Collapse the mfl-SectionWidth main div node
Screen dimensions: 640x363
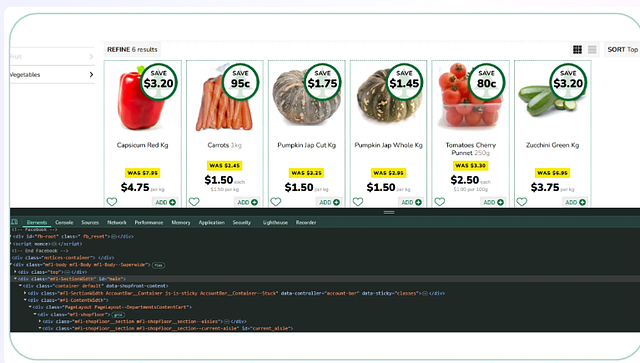[x=16, y=278]
